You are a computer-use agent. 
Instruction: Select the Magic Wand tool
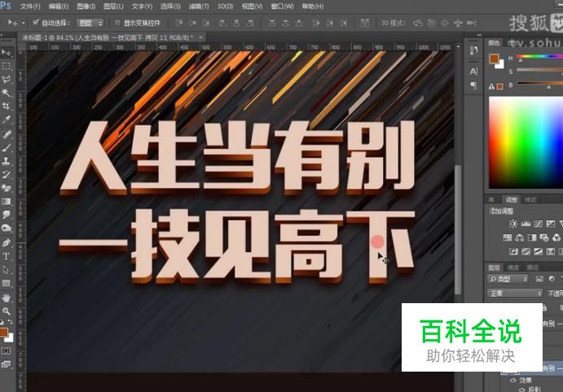(6, 93)
